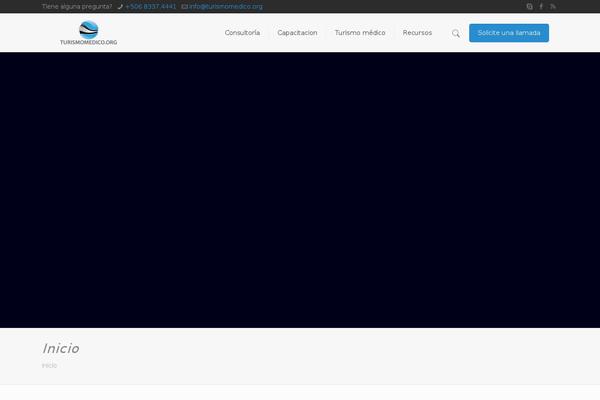
Task: Click the globe logo image
Action: pyautogui.click(x=89, y=28)
